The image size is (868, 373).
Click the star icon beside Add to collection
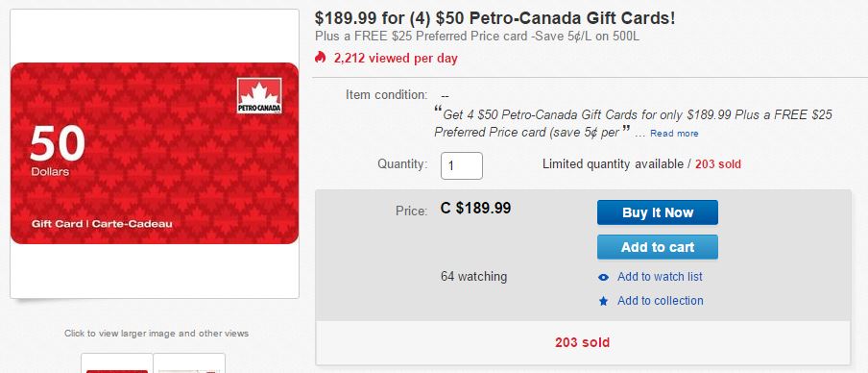603,302
